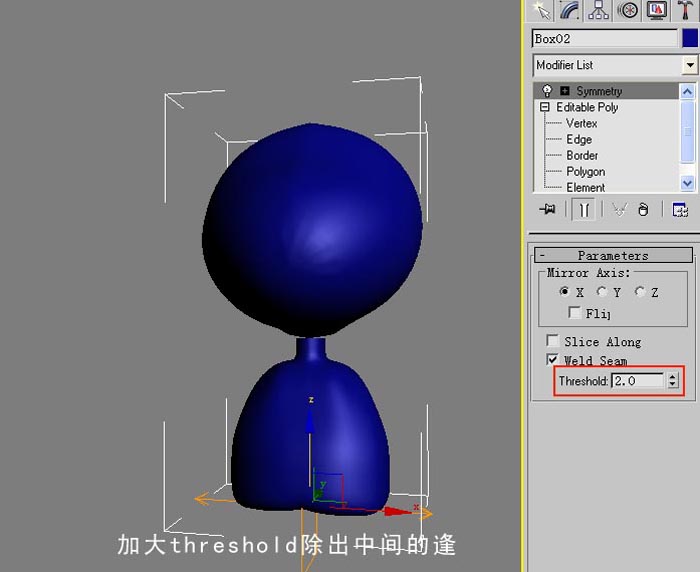The width and height of the screenshot is (700, 572).
Task: Click the Box02 object name field
Action: pyautogui.click(x=604, y=39)
